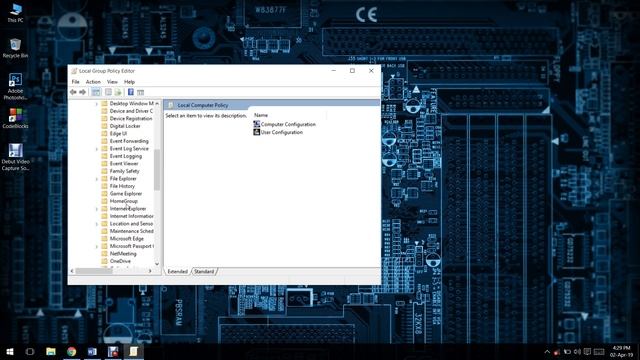Click the tree pane horizontal scroll-right arrow
This screenshot has width=640, height=360.
click(150, 271)
